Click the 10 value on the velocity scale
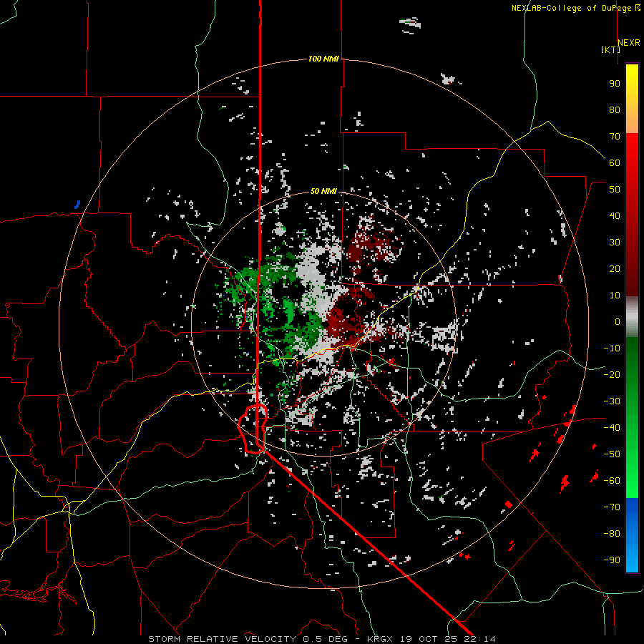644x644 pixels. tap(615, 296)
